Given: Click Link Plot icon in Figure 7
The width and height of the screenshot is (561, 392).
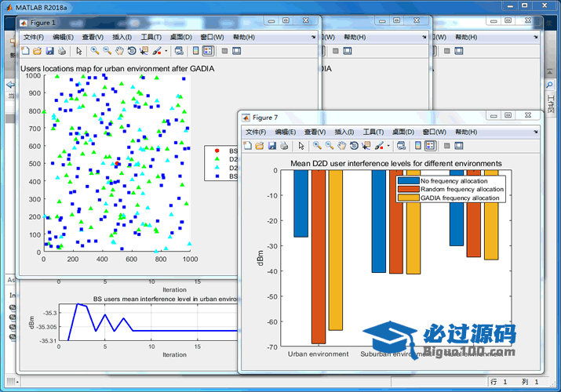Looking at the screenshot, I should [x=401, y=146].
